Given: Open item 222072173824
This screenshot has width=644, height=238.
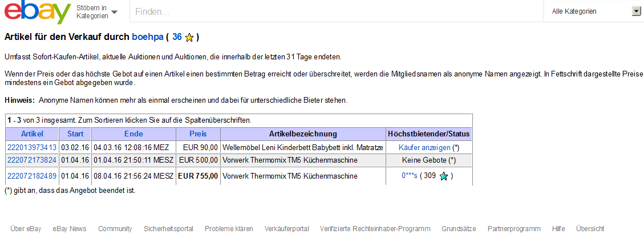Looking at the screenshot, I should [x=32, y=160].
